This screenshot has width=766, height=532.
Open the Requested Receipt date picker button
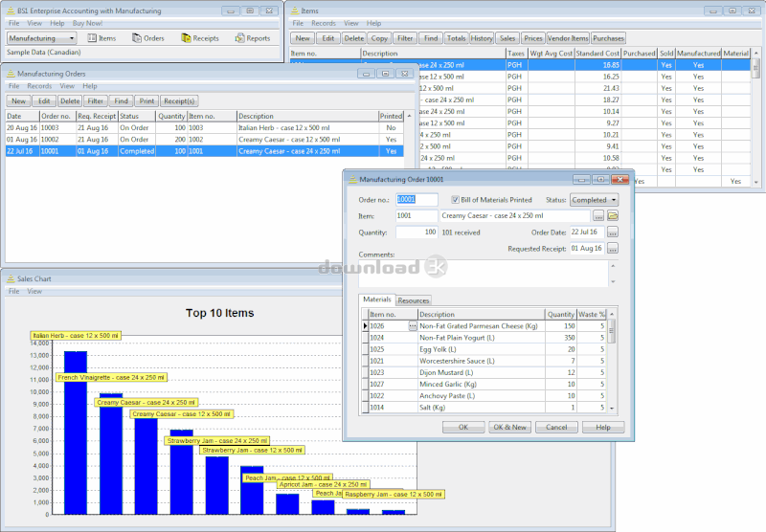pyautogui.click(x=613, y=249)
